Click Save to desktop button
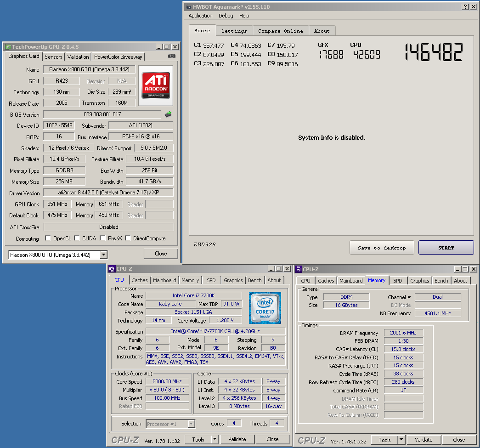Viewport: 480px width, 448px height. 382,247
